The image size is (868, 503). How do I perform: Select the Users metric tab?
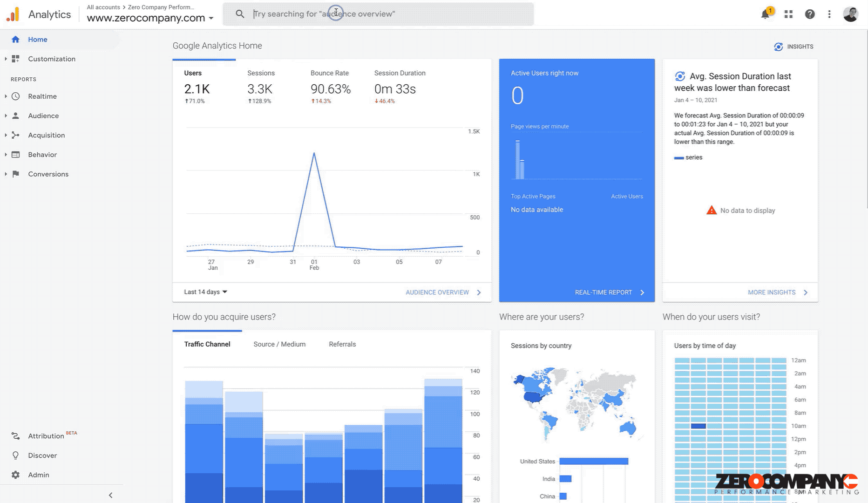[x=204, y=87]
